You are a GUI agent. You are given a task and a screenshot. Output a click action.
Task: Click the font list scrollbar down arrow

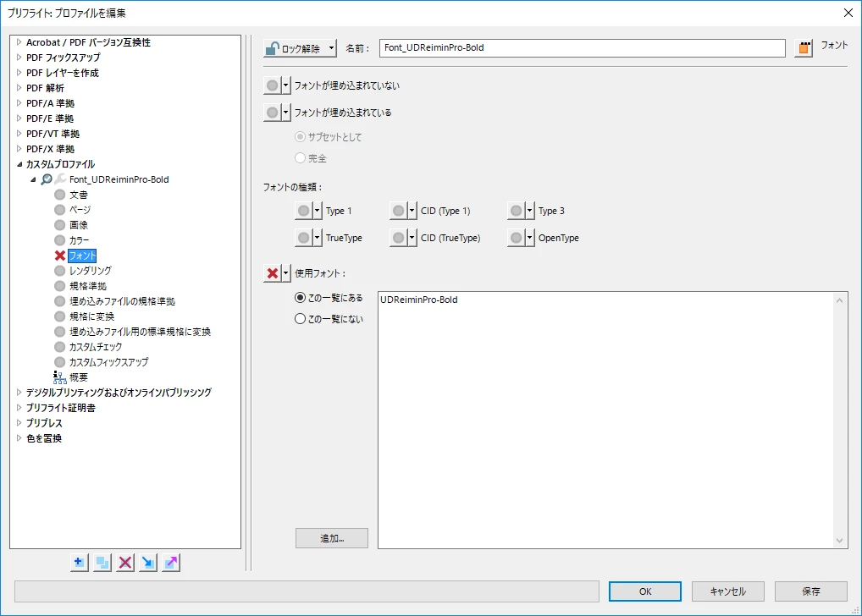tap(839, 541)
